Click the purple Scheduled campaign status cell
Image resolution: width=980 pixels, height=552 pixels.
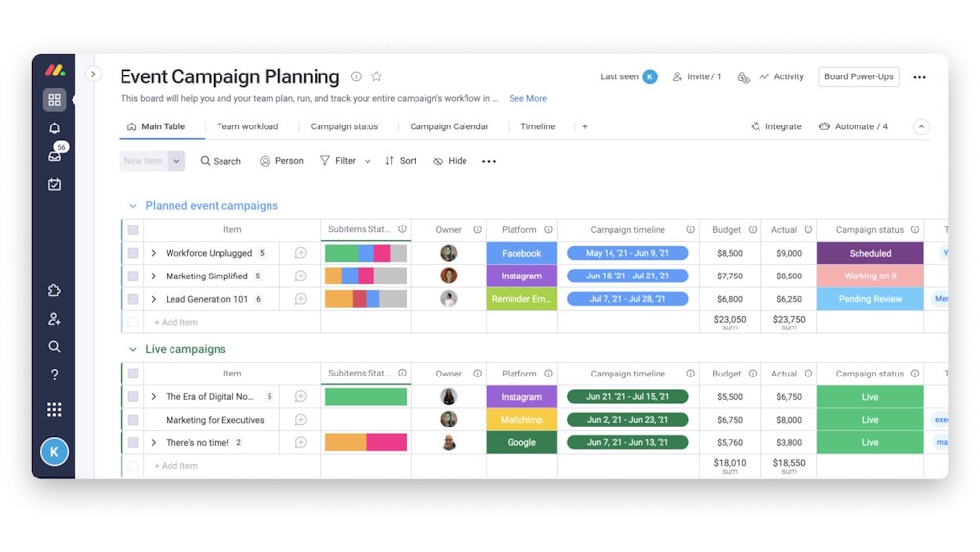coord(870,253)
